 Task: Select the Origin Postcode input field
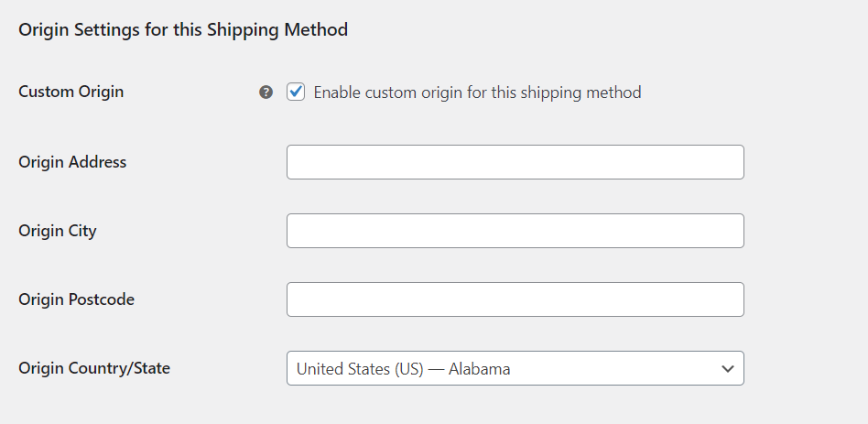[515, 299]
